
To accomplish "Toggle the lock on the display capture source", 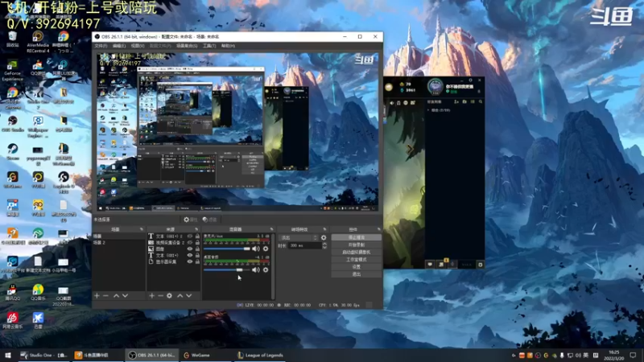I will 197,261.
